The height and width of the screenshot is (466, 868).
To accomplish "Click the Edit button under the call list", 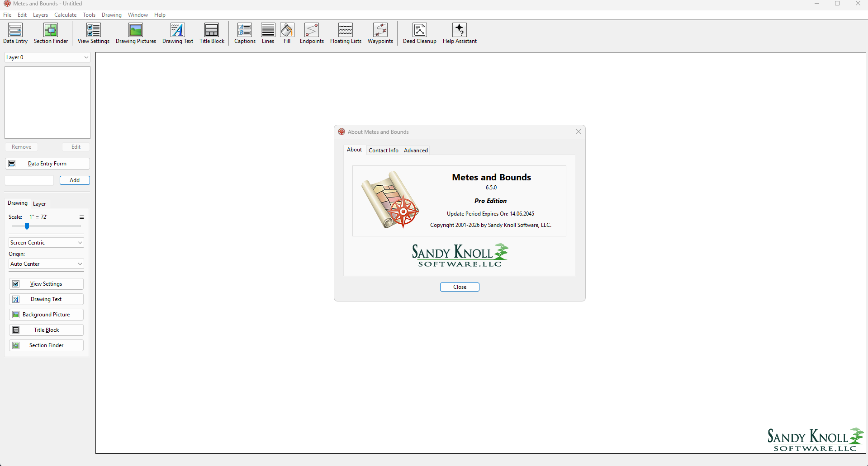I will click(x=76, y=147).
